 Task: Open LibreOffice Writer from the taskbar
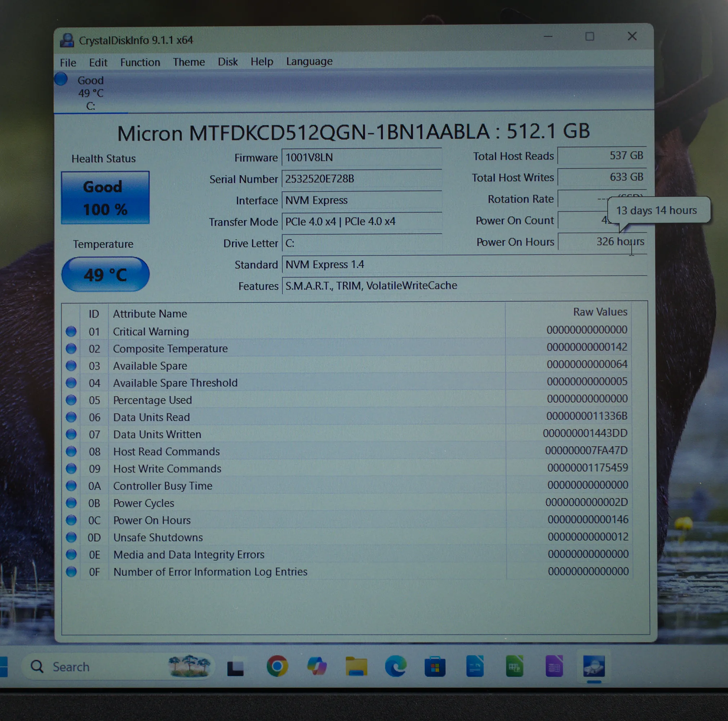[x=475, y=666]
